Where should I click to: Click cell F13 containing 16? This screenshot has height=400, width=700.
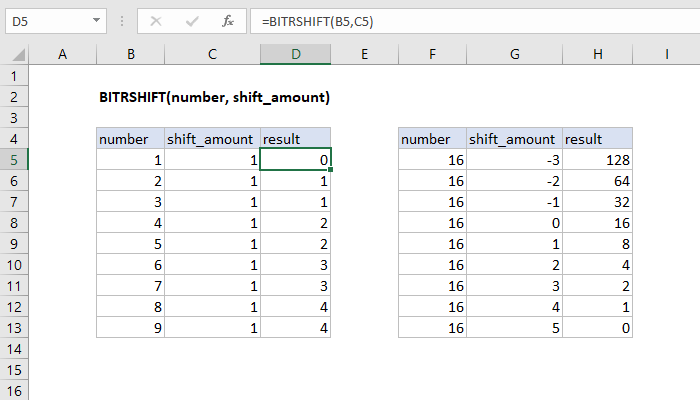(x=432, y=328)
